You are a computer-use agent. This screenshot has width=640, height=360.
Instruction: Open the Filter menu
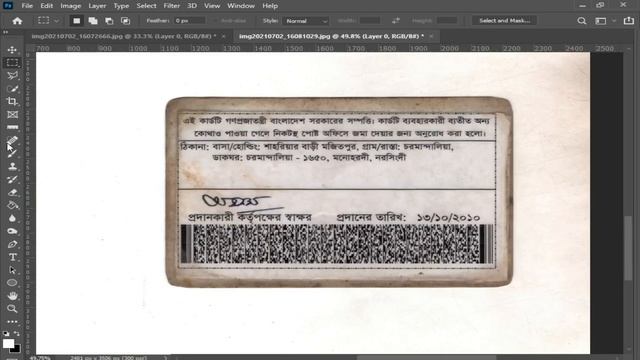171,6
